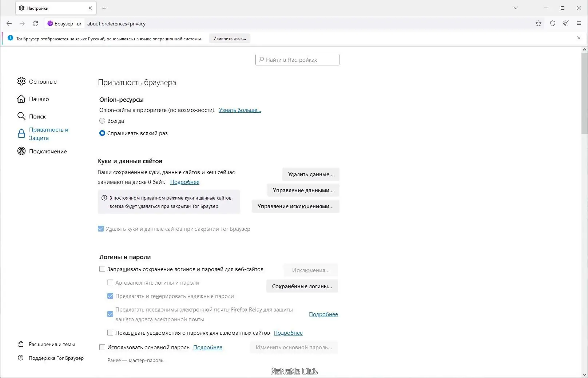Enable уведомления о паролях для взломанных сайтов

point(110,333)
